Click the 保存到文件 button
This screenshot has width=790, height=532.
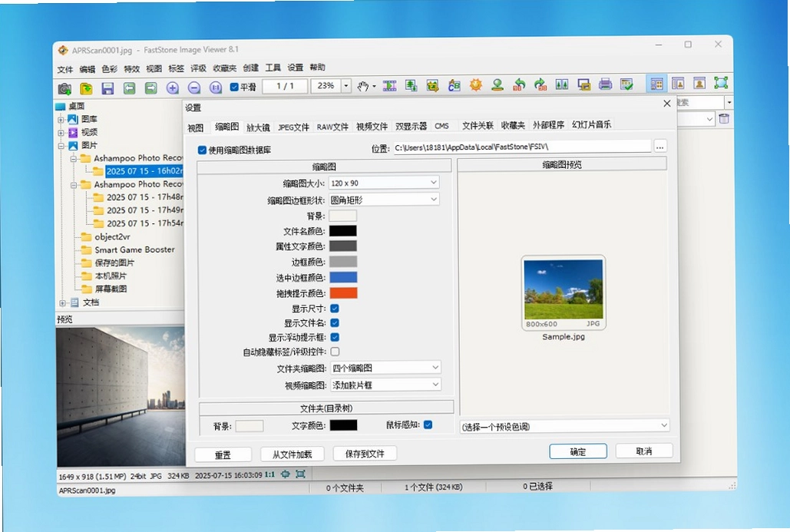click(x=365, y=454)
